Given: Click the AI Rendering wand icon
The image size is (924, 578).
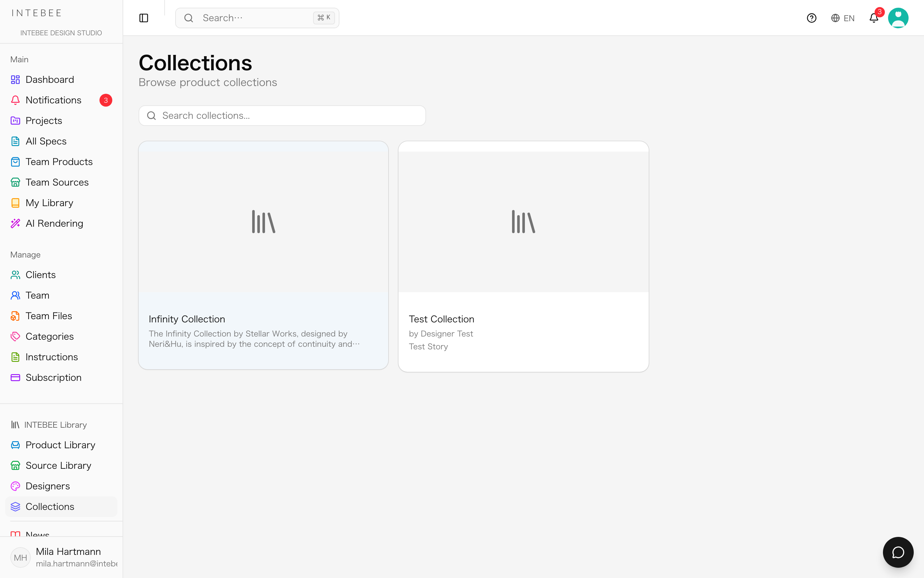Looking at the screenshot, I should [x=15, y=223].
